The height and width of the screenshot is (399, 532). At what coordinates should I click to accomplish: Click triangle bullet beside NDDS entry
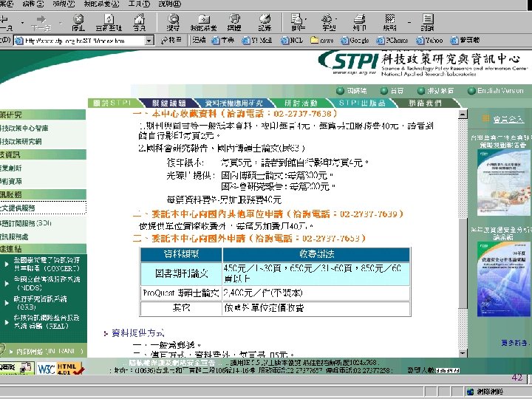click(x=7, y=284)
